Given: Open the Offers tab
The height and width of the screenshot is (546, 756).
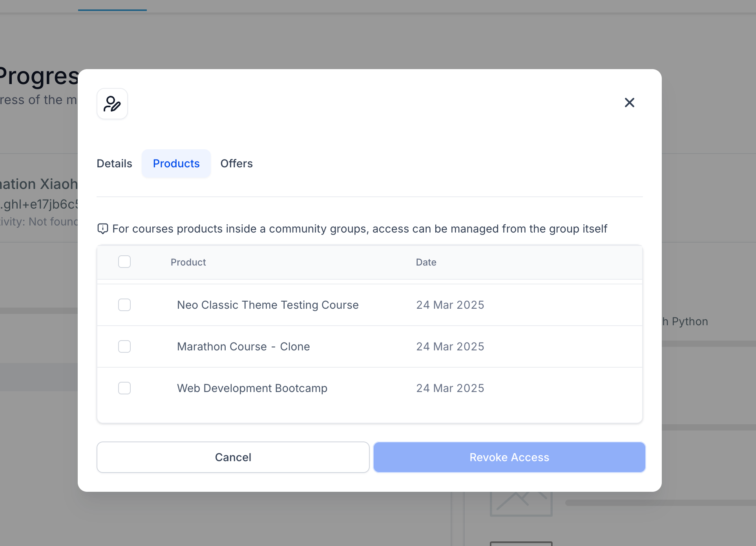Looking at the screenshot, I should coord(236,163).
